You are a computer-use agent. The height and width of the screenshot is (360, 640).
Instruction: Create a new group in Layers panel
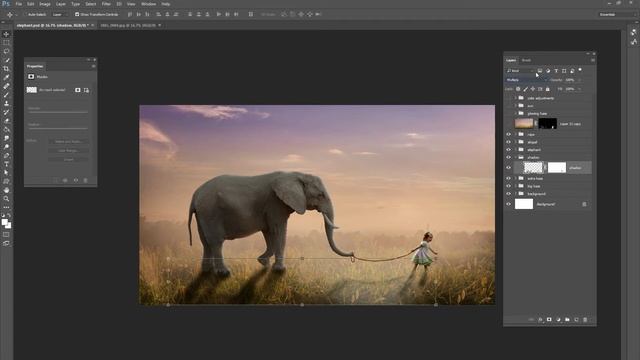pyautogui.click(x=567, y=320)
